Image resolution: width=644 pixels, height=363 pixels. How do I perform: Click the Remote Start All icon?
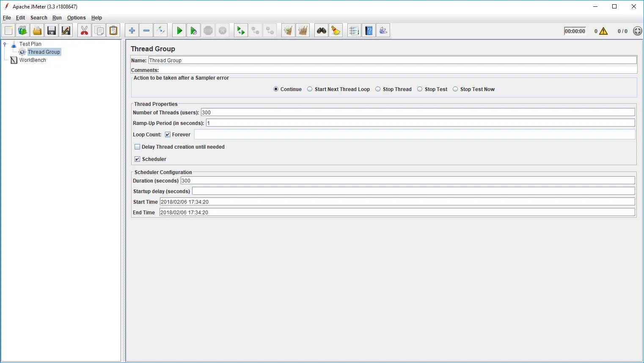coord(241,30)
